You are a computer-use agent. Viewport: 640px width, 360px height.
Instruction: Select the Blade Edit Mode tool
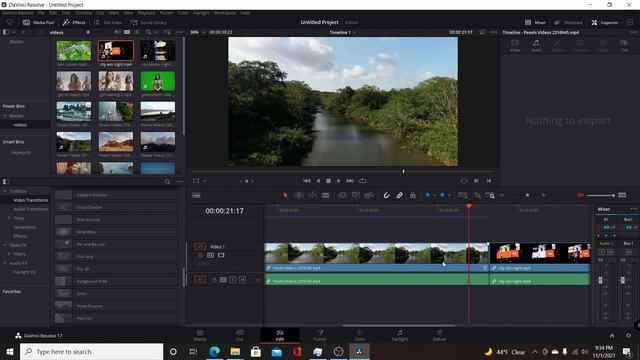point(326,196)
